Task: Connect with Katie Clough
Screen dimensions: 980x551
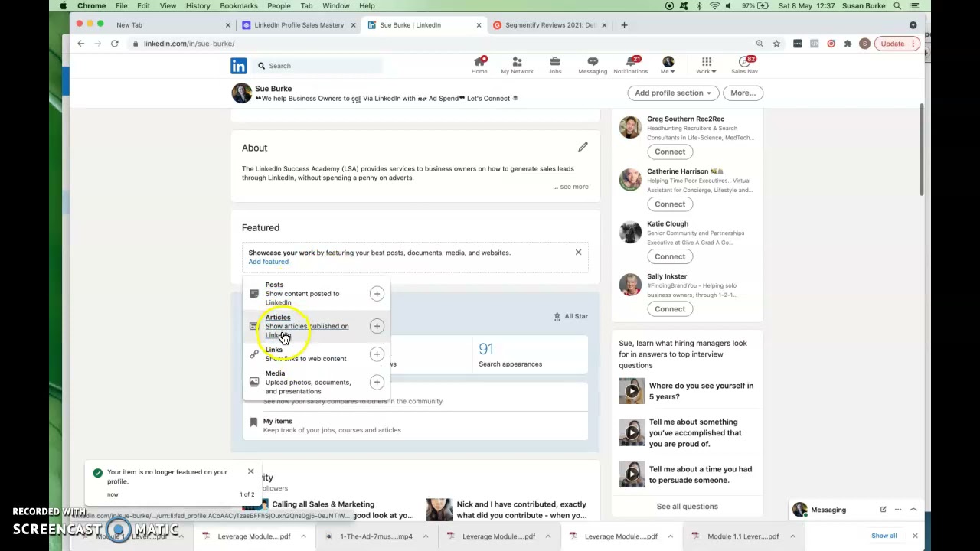Action: 670,256
